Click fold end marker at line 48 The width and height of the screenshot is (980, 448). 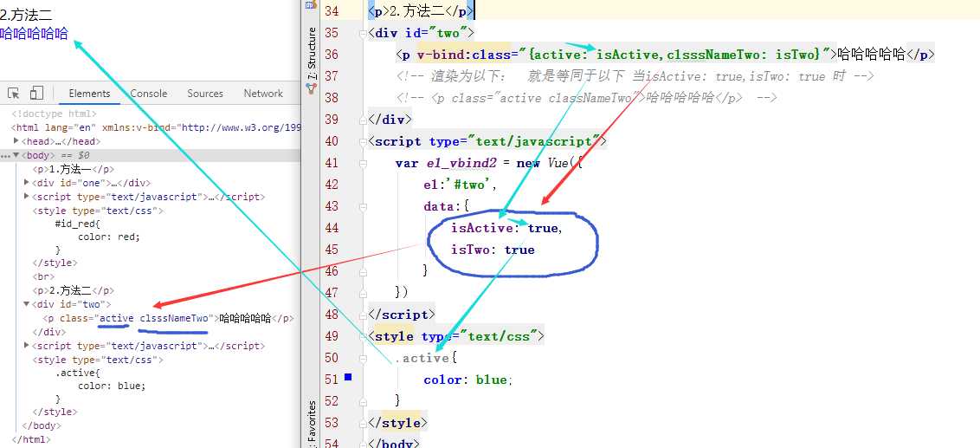(x=364, y=315)
